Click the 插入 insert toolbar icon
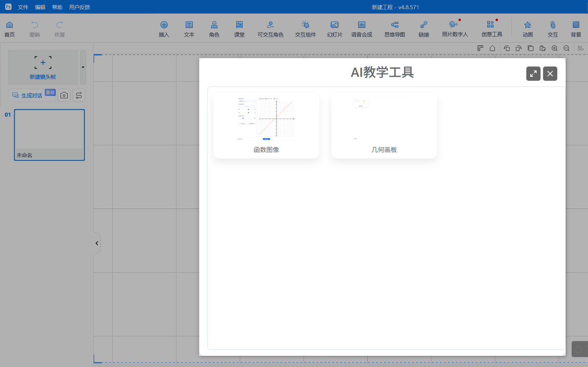This screenshot has width=588, height=367. point(164,29)
